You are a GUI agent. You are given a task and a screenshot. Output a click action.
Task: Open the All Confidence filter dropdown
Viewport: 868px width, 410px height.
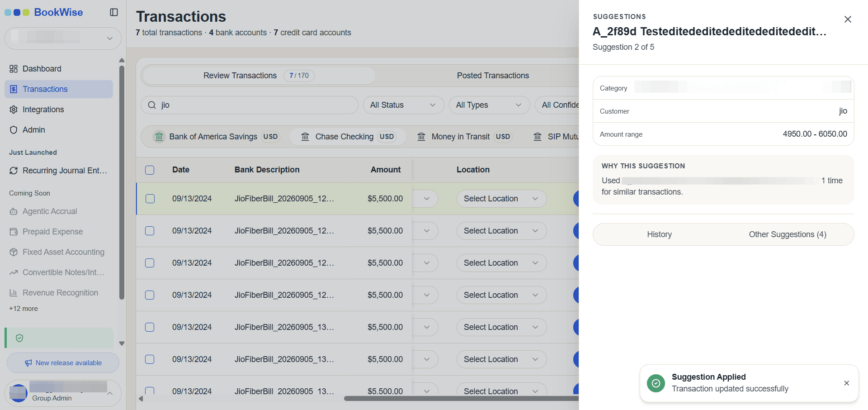tap(557, 105)
